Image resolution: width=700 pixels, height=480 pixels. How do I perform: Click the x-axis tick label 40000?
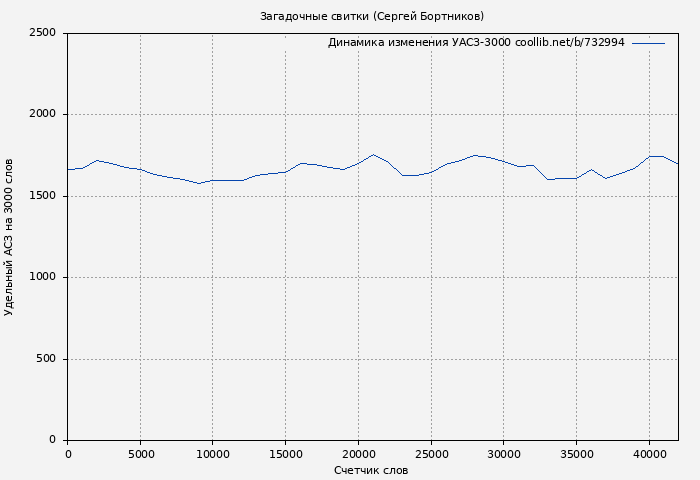(x=649, y=454)
